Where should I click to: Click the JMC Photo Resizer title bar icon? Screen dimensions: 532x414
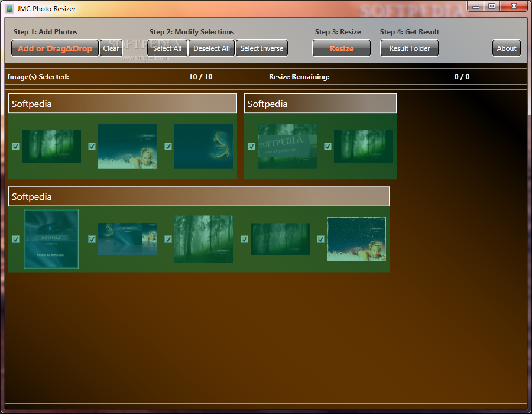tap(9, 8)
